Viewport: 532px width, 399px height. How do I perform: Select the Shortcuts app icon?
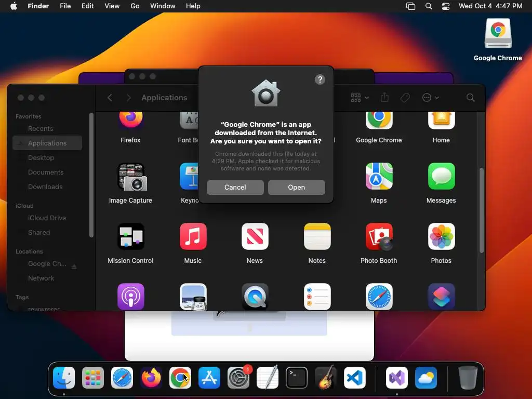pyautogui.click(x=441, y=297)
